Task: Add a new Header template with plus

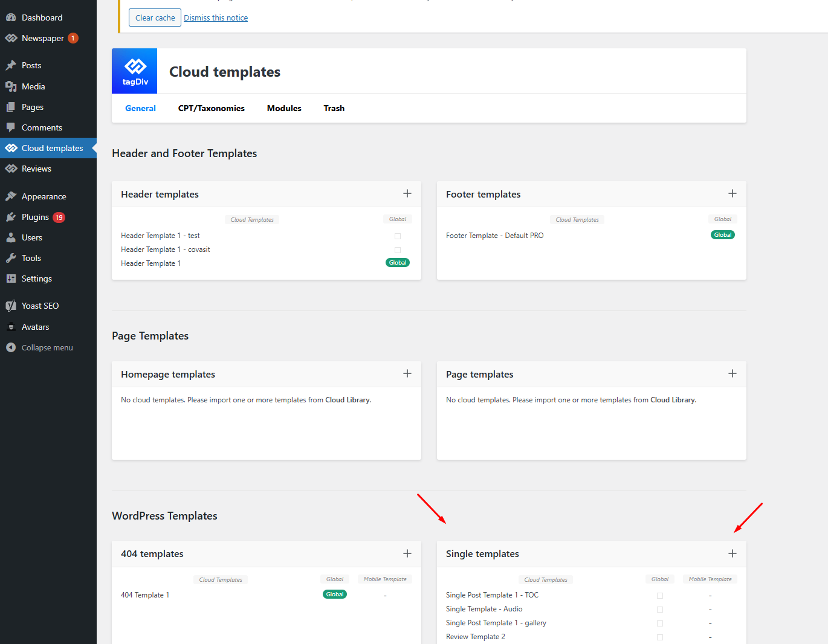Action: [x=407, y=193]
